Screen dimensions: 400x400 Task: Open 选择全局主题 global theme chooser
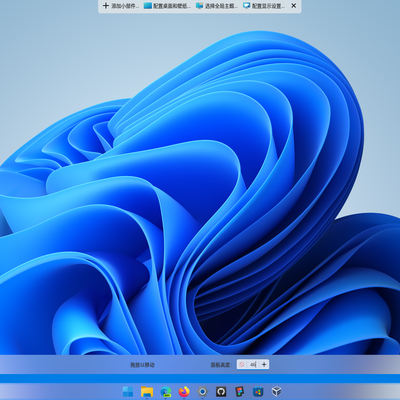point(217,6)
